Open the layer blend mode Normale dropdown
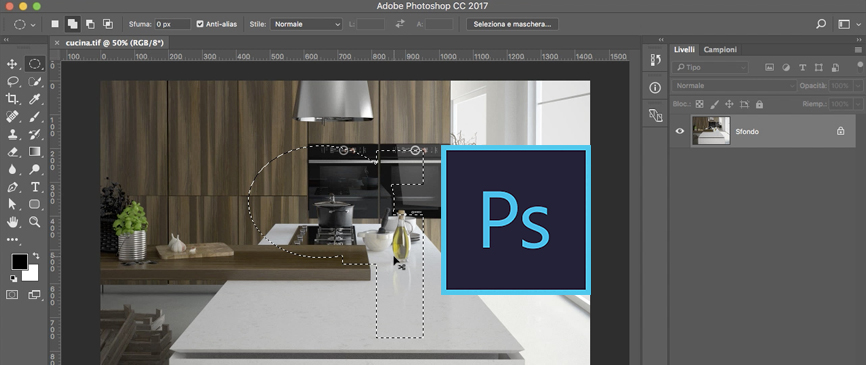Viewport: 866px width, 365px height. [734, 86]
